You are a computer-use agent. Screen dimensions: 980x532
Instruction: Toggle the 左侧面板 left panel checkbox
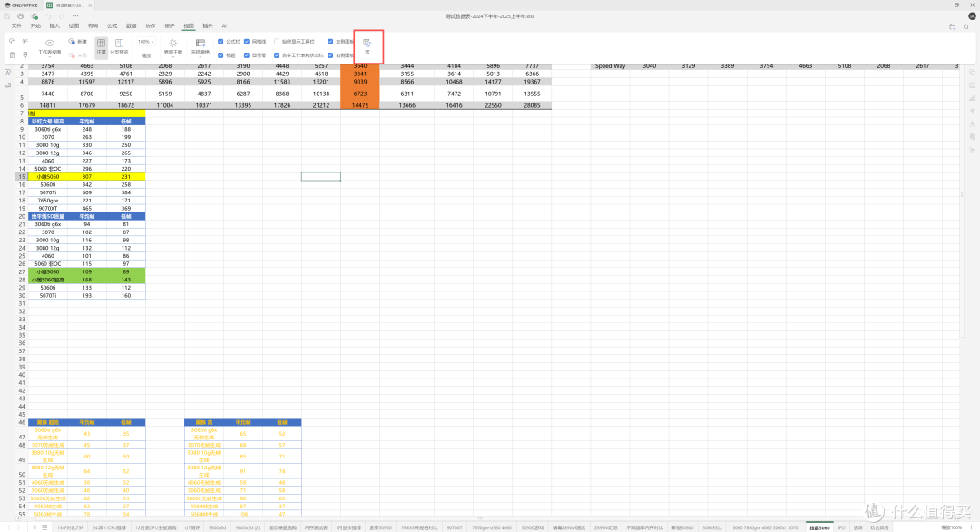pos(330,42)
